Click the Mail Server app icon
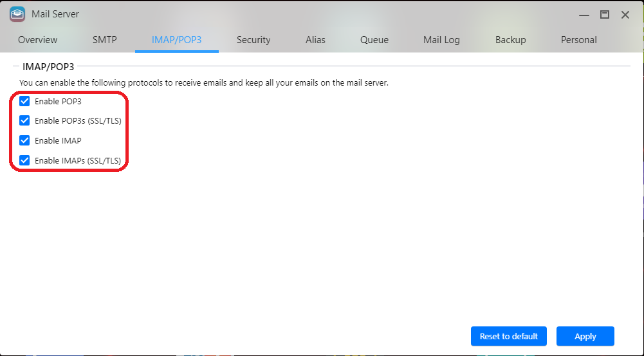644x356 pixels. [17, 14]
